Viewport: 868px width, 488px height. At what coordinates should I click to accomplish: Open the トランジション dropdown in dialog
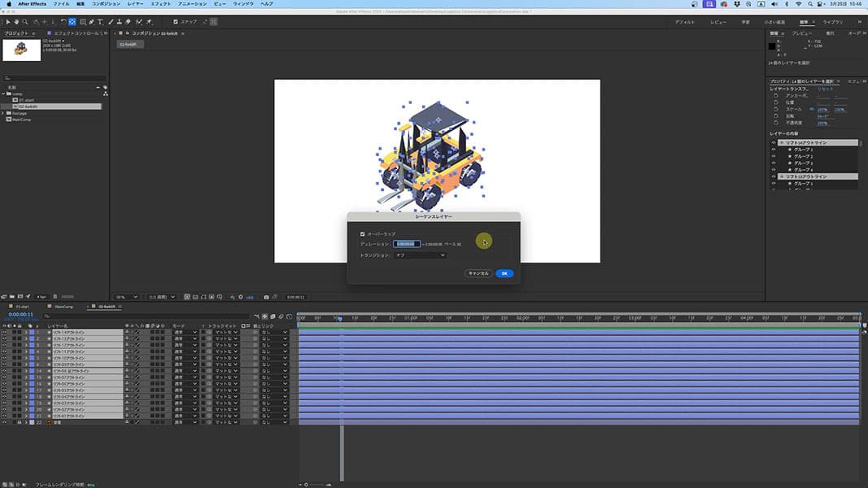click(420, 255)
